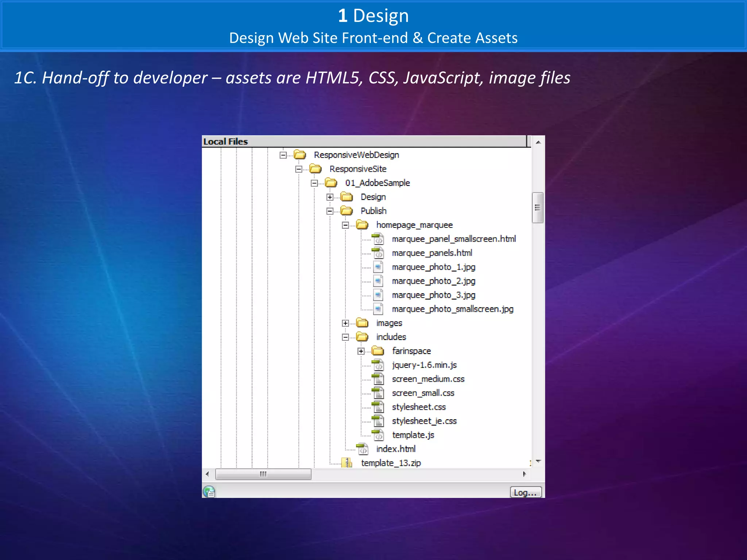Click the includes folder icon

coord(363,337)
